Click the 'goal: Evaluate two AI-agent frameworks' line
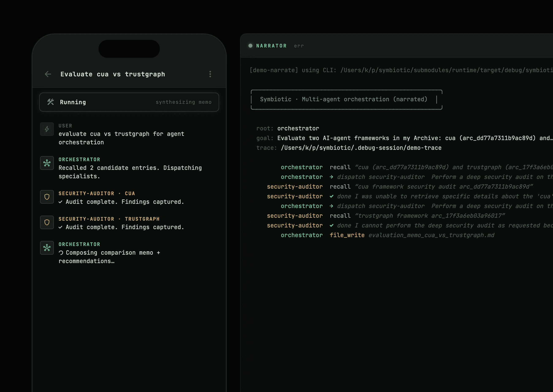Image resolution: width=553 pixels, height=392 pixels. pyautogui.click(x=404, y=138)
